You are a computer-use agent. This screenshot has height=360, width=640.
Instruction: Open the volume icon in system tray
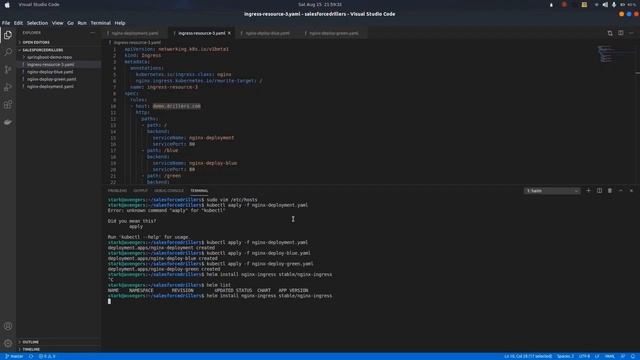pos(605,4)
